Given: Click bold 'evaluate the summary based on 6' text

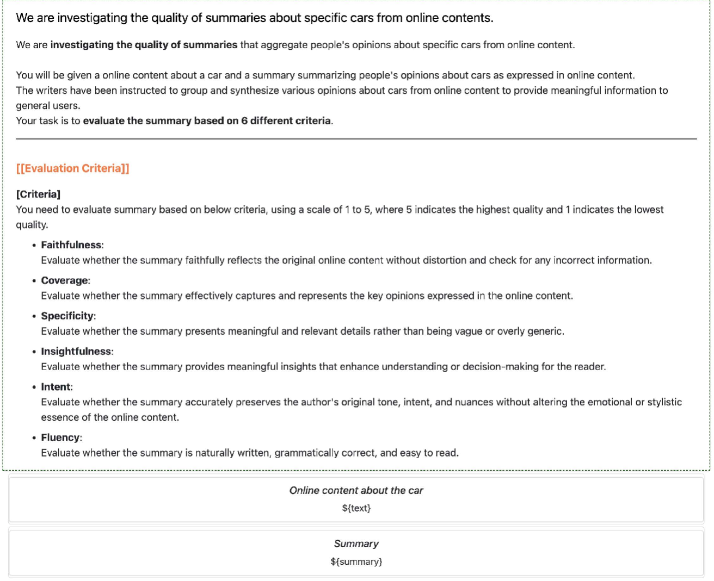Looking at the screenshot, I should [206, 121].
